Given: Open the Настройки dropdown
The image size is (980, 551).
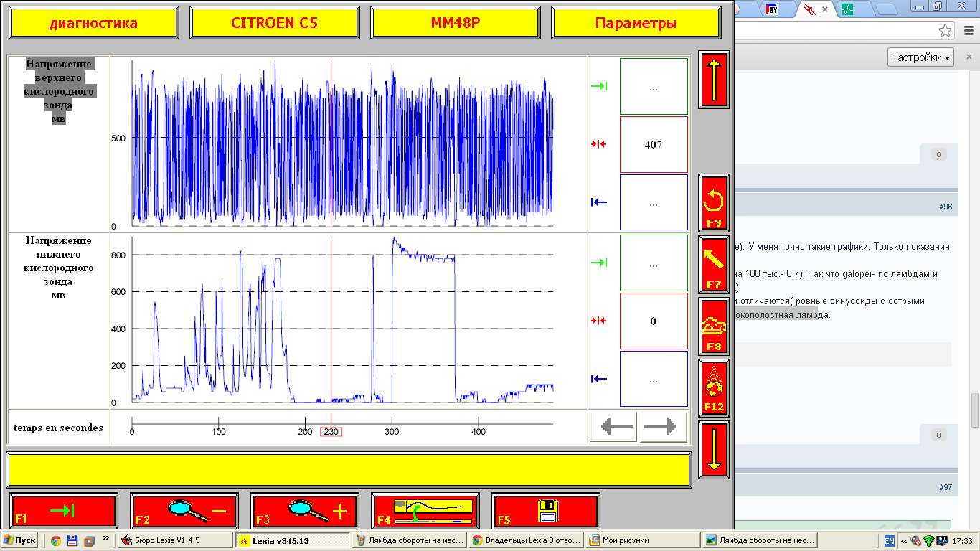Looking at the screenshot, I should pyautogui.click(x=921, y=57).
